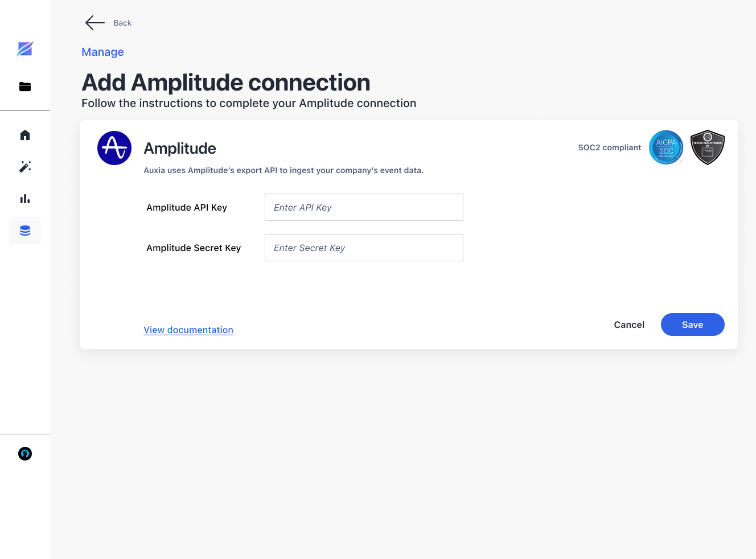Click the Amplitude API Key input field

point(364,207)
